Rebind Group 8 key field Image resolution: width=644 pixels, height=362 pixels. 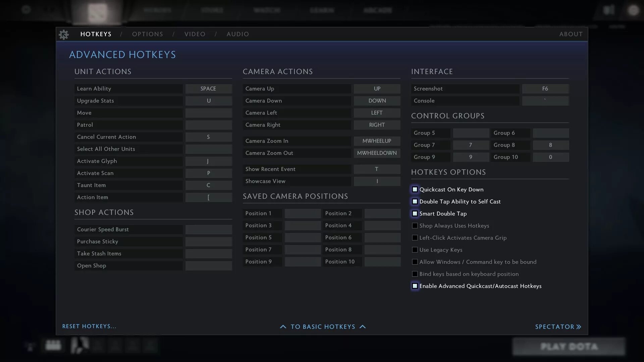(x=551, y=145)
